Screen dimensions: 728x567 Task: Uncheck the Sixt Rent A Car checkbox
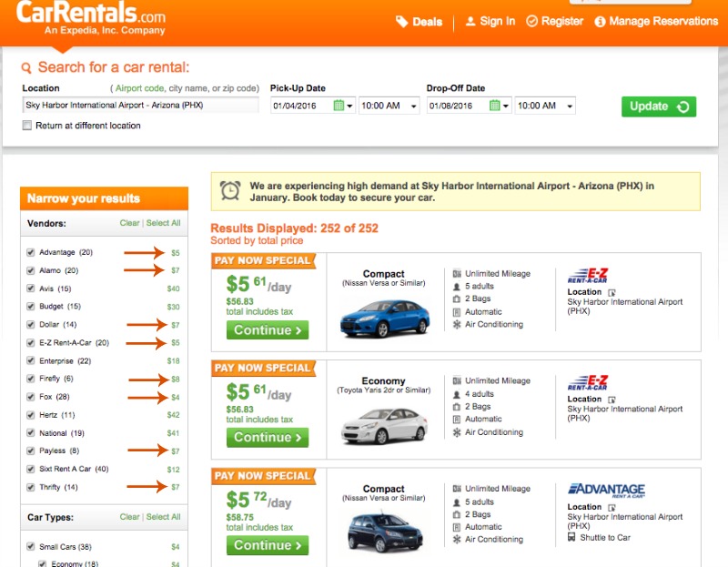pos(31,469)
